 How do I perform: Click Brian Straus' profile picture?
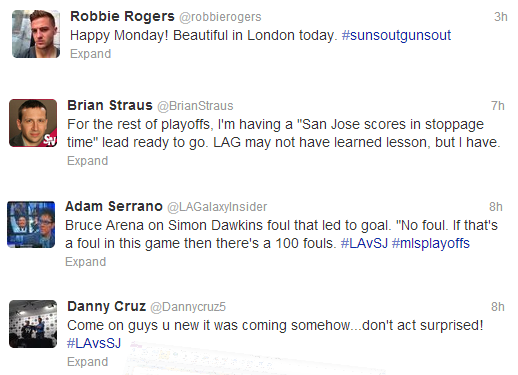click(33, 123)
